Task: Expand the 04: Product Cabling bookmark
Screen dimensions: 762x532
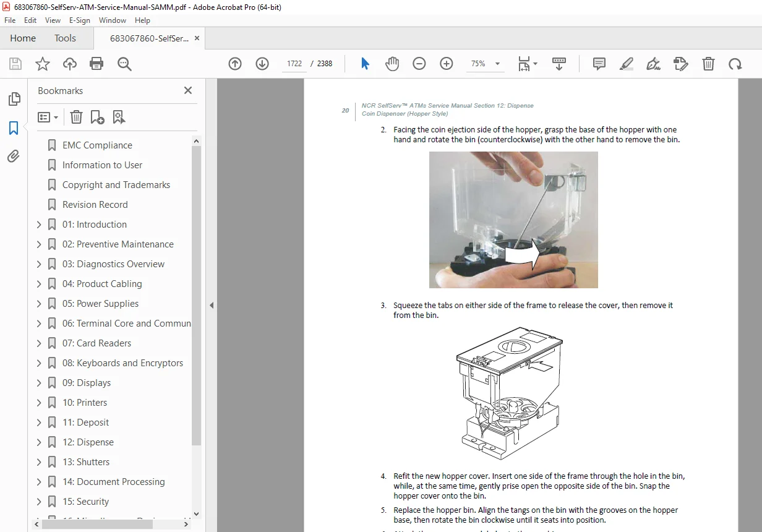Action: [39, 284]
